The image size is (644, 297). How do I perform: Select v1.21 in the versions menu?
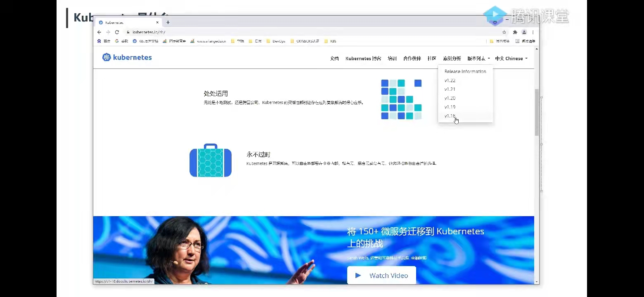tap(465, 89)
